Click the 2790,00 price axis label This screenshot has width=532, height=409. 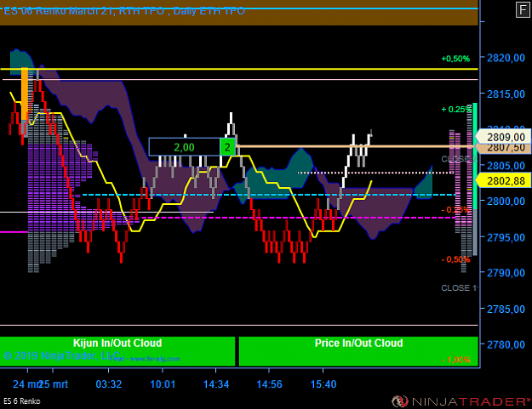tap(506, 273)
